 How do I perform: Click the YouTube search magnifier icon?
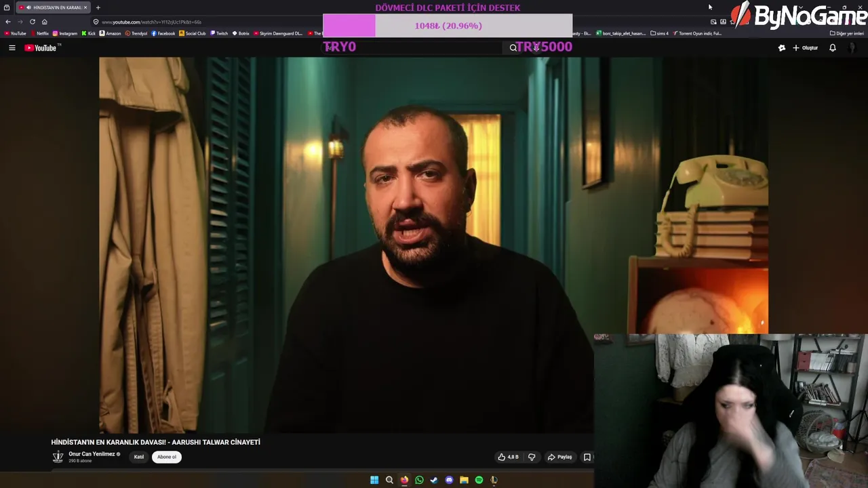[x=513, y=48]
